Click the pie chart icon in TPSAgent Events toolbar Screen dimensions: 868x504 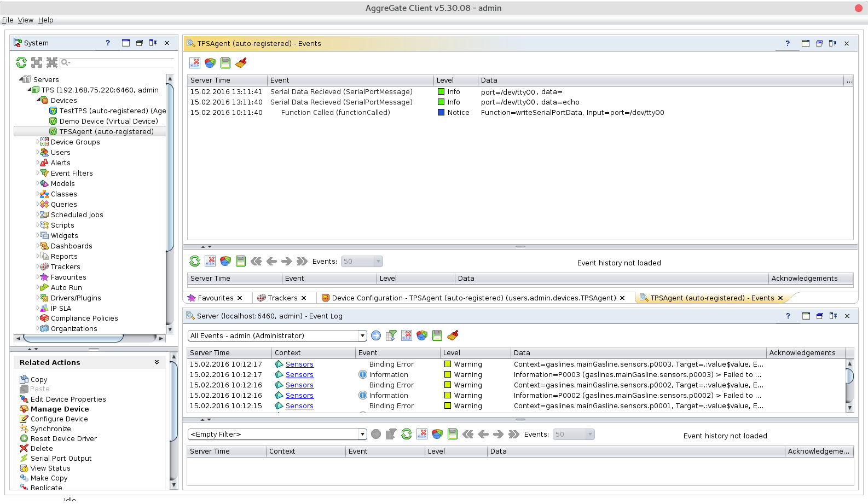pos(210,63)
